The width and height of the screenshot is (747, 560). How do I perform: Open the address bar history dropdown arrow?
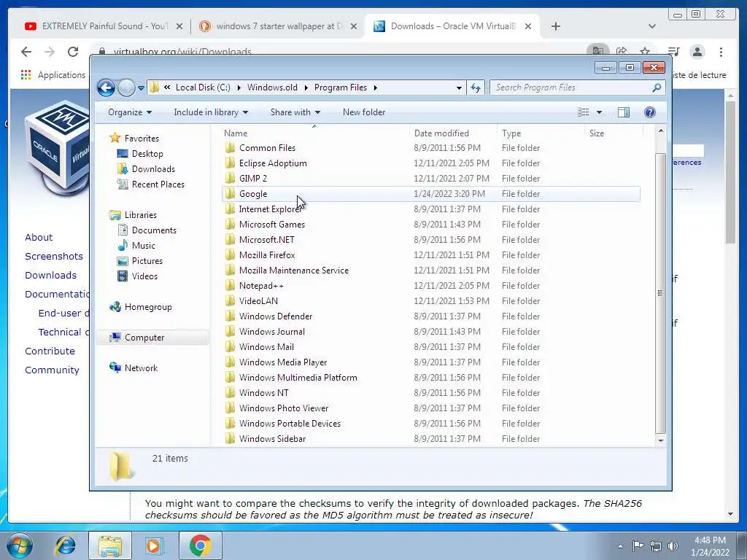tap(459, 87)
